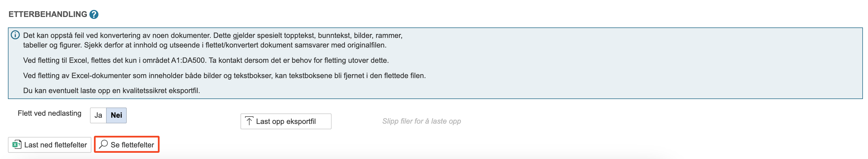
Task: Click the info icon in the notice box
Action: (x=16, y=35)
